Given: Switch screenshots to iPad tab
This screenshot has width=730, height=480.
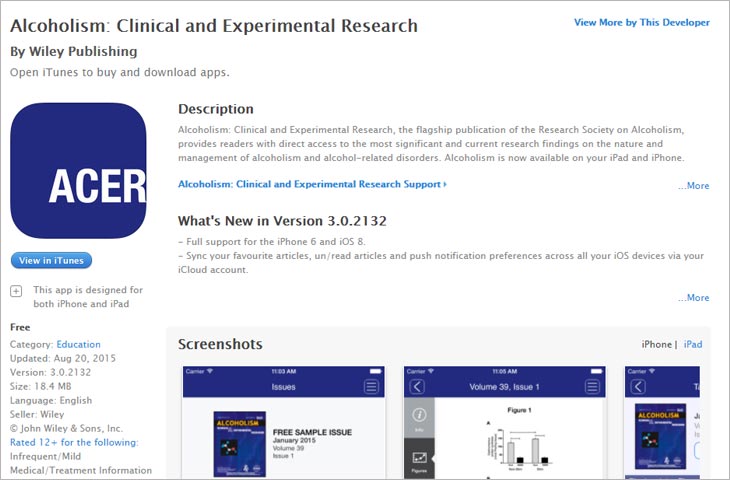Looking at the screenshot, I should (693, 345).
